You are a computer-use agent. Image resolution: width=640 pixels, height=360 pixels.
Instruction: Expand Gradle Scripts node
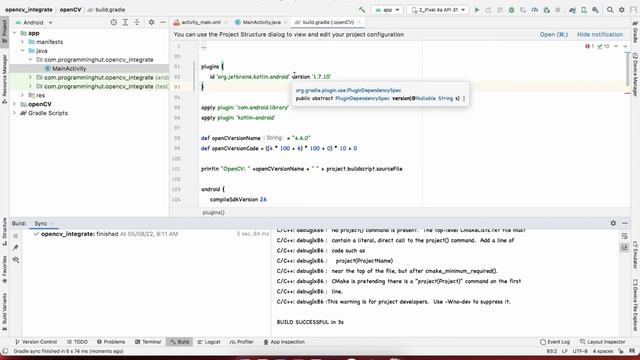pos(15,113)
